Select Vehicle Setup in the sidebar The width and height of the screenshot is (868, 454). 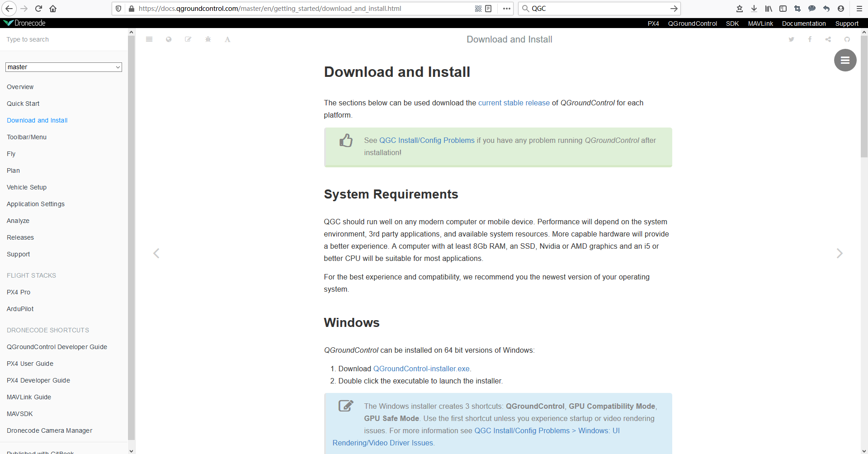27,187
